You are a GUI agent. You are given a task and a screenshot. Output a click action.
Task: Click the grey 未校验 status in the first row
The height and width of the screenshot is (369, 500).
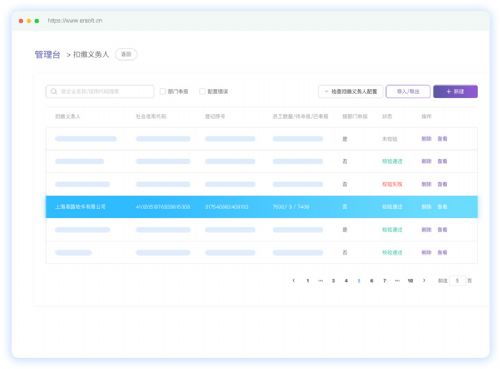click(x=389, y=139)
